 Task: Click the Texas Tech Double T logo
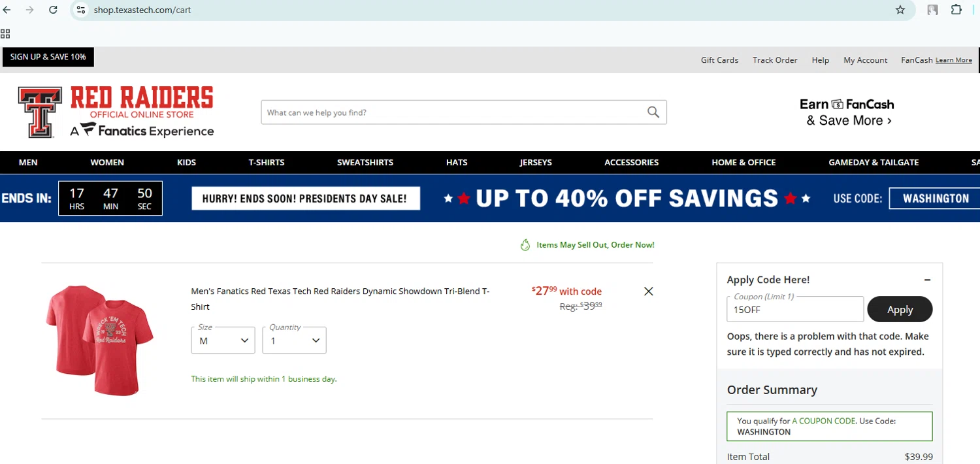pyautogui.click(x=41, y=112)
